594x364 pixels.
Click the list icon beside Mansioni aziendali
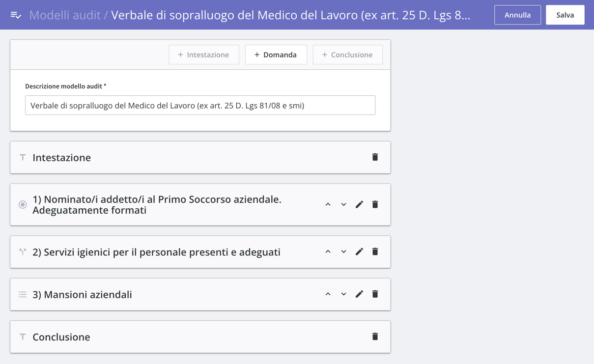(x=23, y=294)
